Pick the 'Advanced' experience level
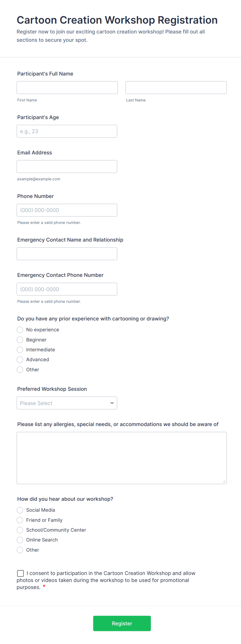241x644 pixels. [x=20, y=360]
